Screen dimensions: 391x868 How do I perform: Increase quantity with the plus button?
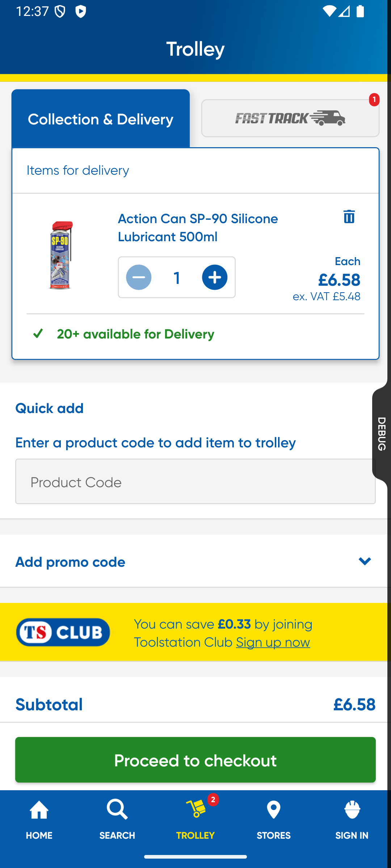click(x=215, y=277)
